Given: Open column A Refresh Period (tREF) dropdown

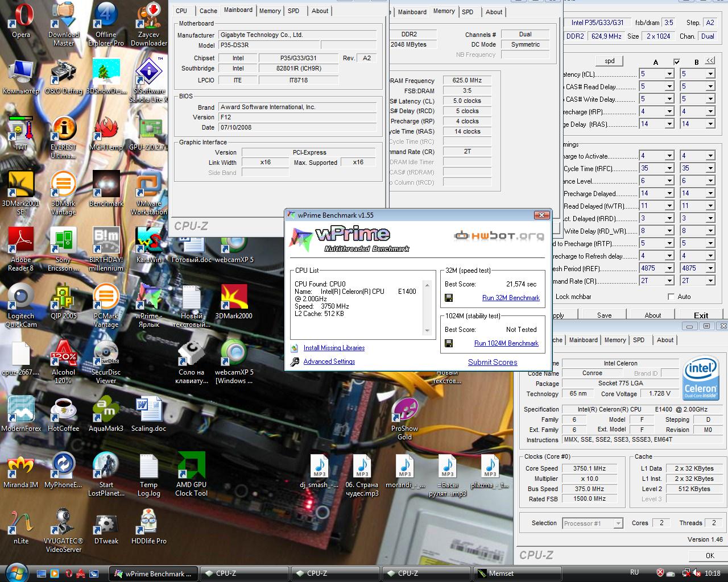Looking at the screenshot, I should 669,268.
